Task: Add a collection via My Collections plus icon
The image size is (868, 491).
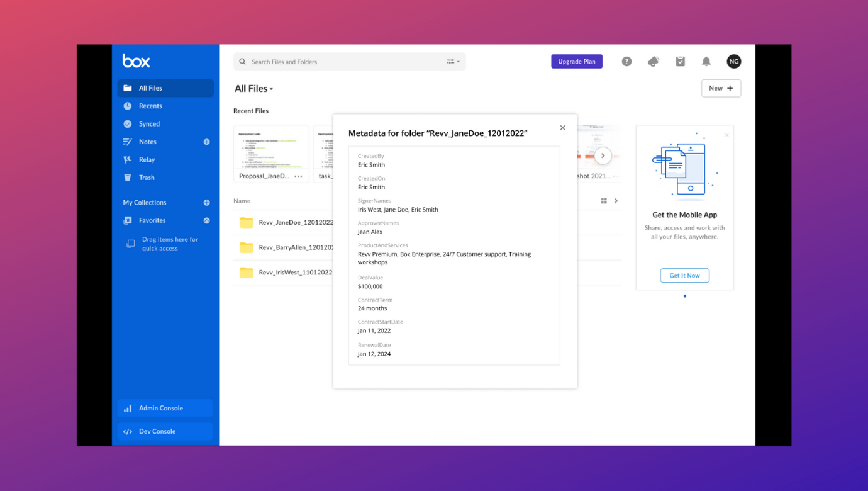Action: coord(206,202)
